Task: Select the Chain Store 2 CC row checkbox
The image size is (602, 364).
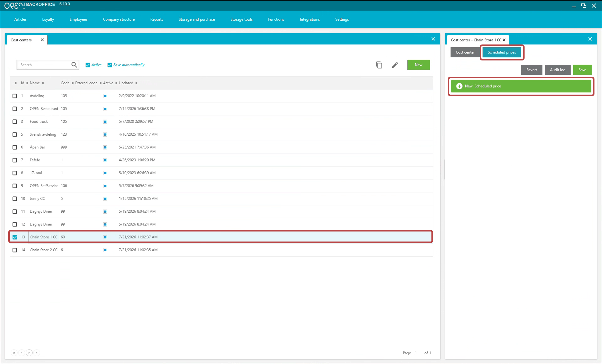Action: tap(15, 250)
